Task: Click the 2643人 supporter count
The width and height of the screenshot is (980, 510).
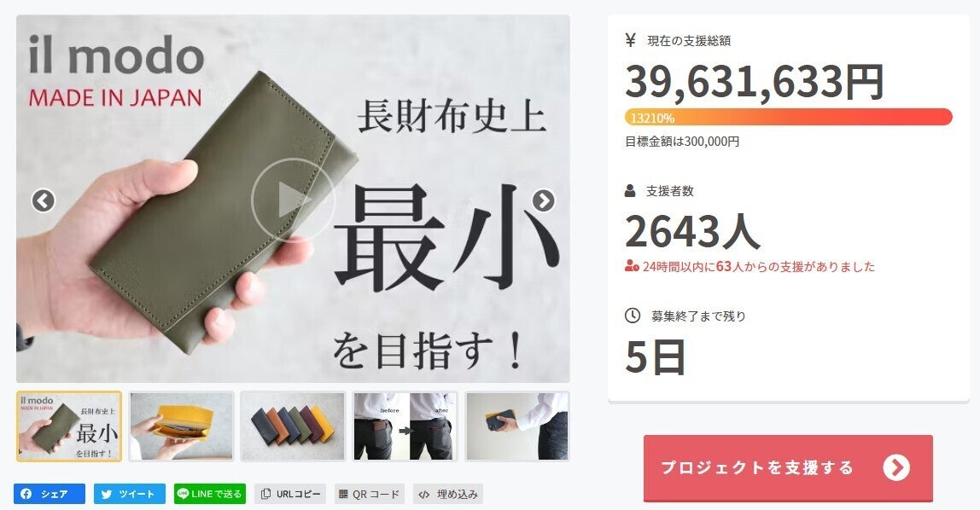Action: pyautogui.click(x=692, y=232)
